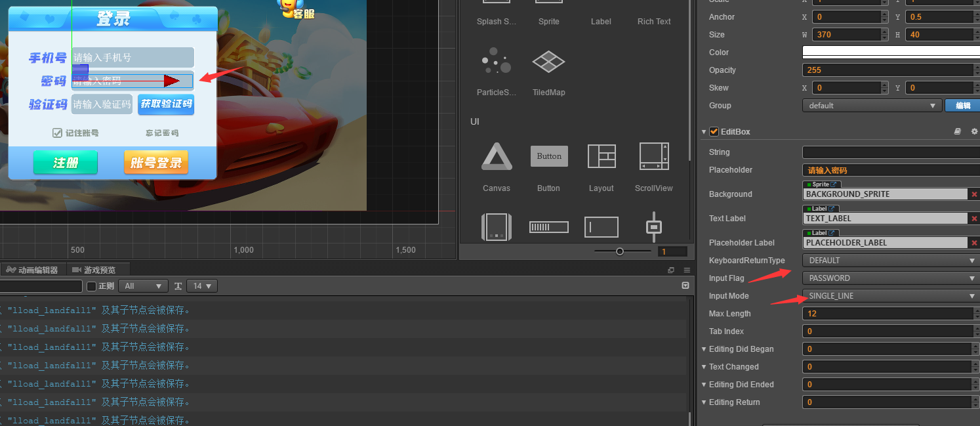Open the console panel menu icon

point(687,270)
